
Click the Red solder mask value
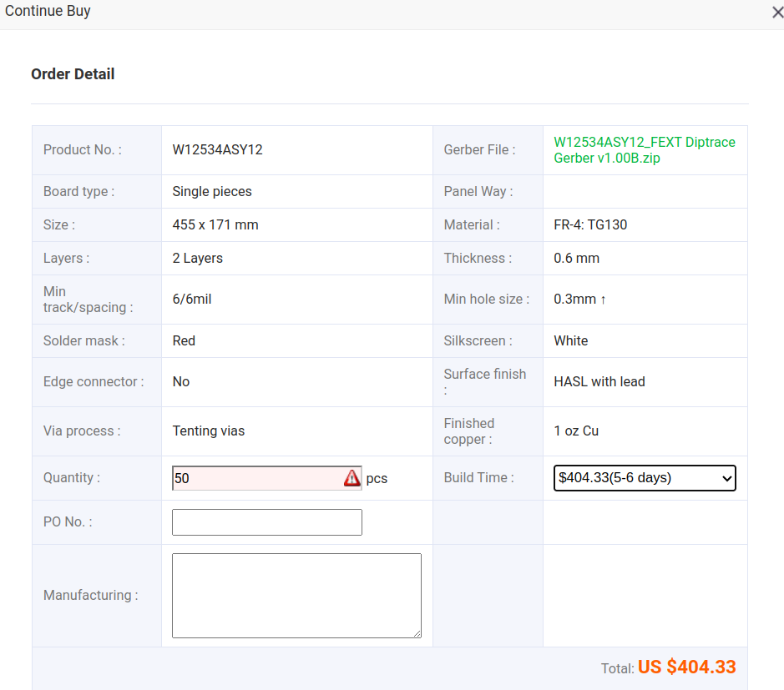(184, 341)
